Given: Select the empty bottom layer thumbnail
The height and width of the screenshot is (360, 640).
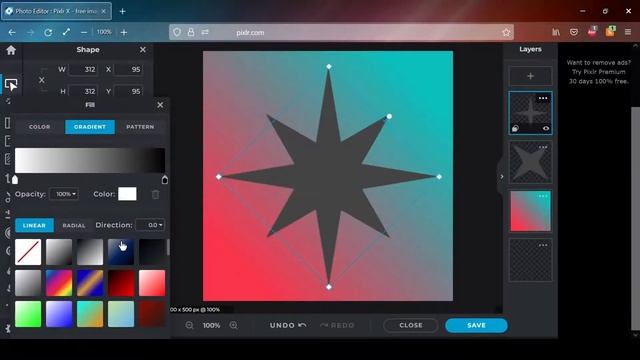Looking at the screenshot, I should pyautogui.click(x=530, y=260).
